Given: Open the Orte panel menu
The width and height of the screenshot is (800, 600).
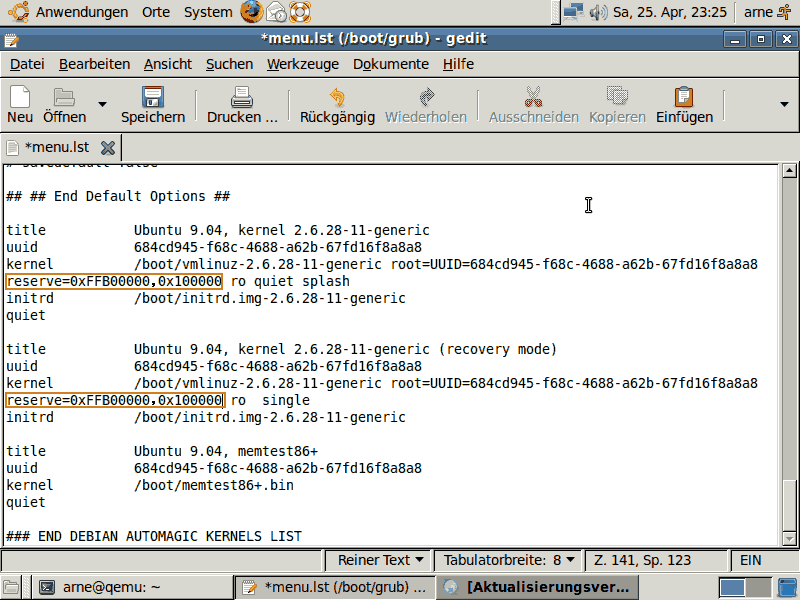Looking at the screenshot, I should [156, 12].
